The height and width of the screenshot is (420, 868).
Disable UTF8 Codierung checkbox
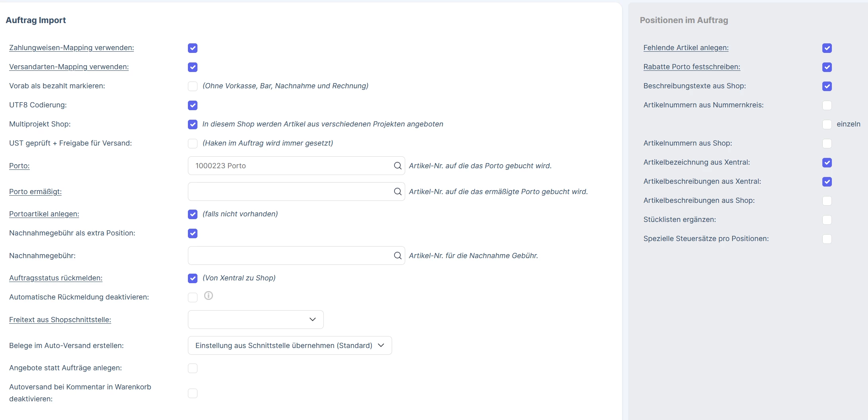tap(193, 105)
